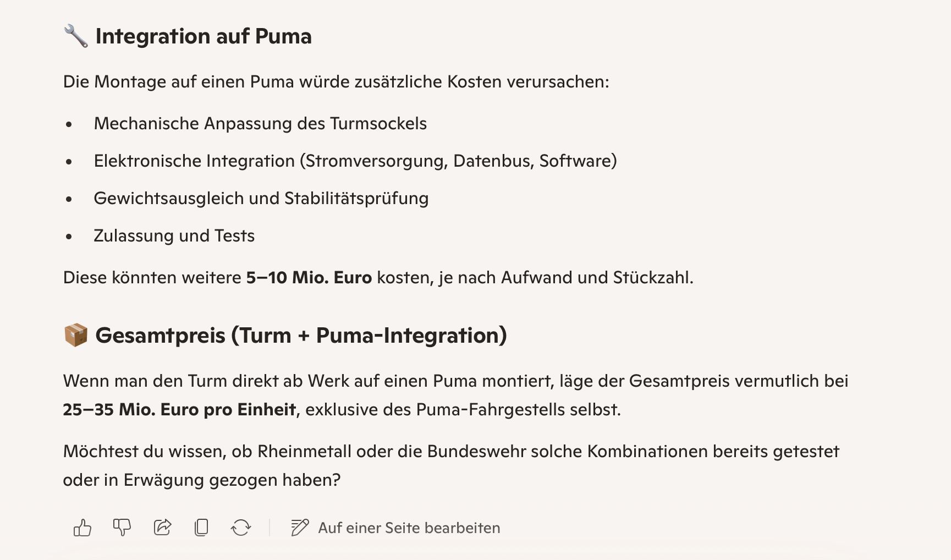Click the thumbs up like icon
Image resolution: width=951 pixels, height=560 pixels.
click(x=83, y=528)
